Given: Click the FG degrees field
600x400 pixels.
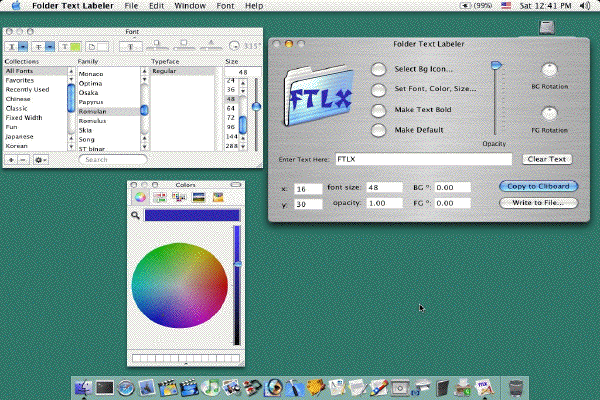Looking at the screenshot, I should [x=452, y=203].
